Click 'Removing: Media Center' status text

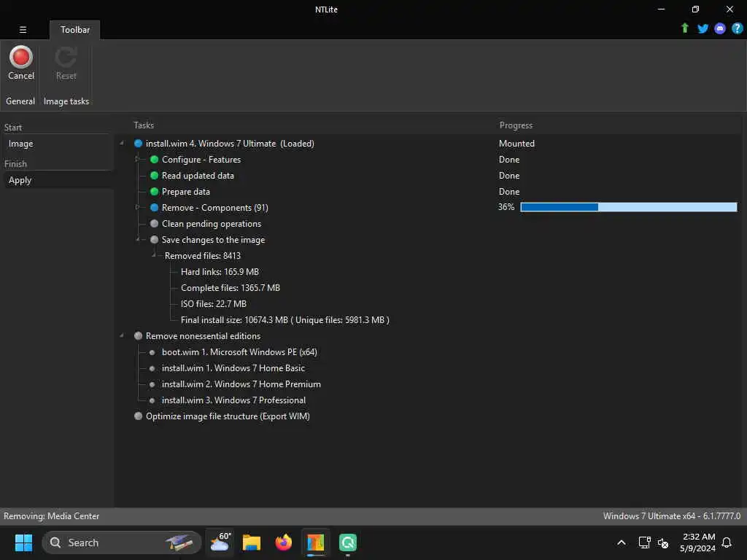(52, 516)
